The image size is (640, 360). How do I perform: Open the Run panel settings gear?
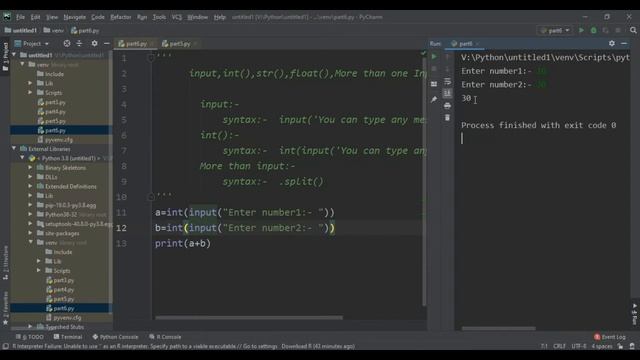[611, 43]
